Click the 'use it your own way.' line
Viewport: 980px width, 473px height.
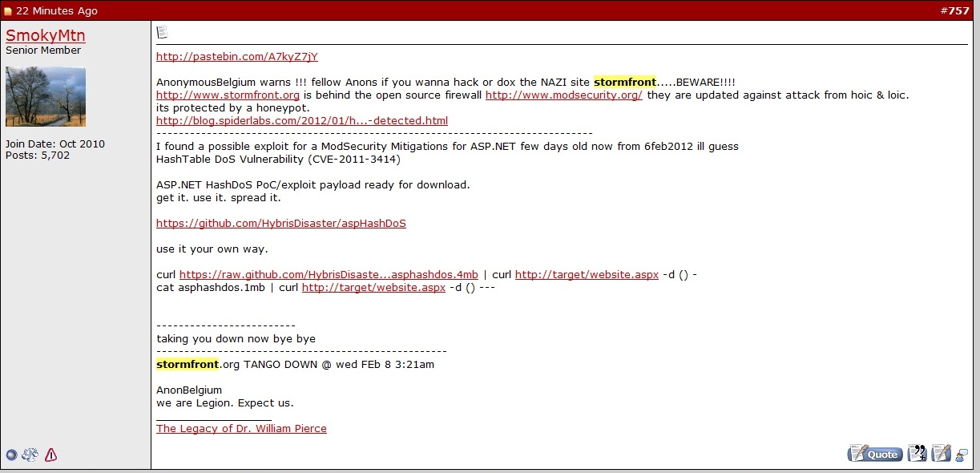(212, 249)
